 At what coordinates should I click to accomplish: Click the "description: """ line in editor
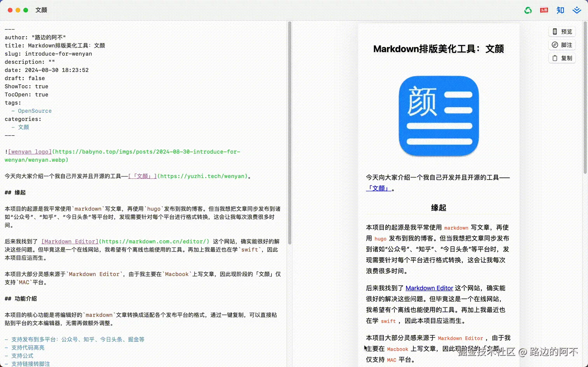pos(30,62)
